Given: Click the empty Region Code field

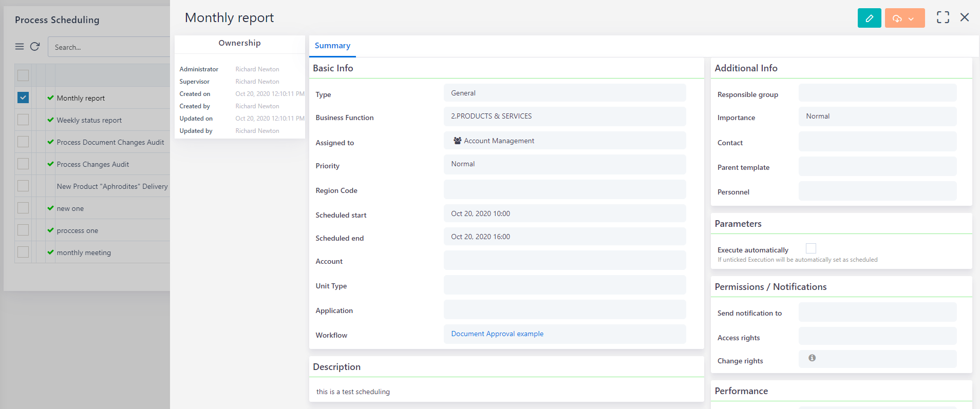Looking at the screenshot, I should coord(564,189).
